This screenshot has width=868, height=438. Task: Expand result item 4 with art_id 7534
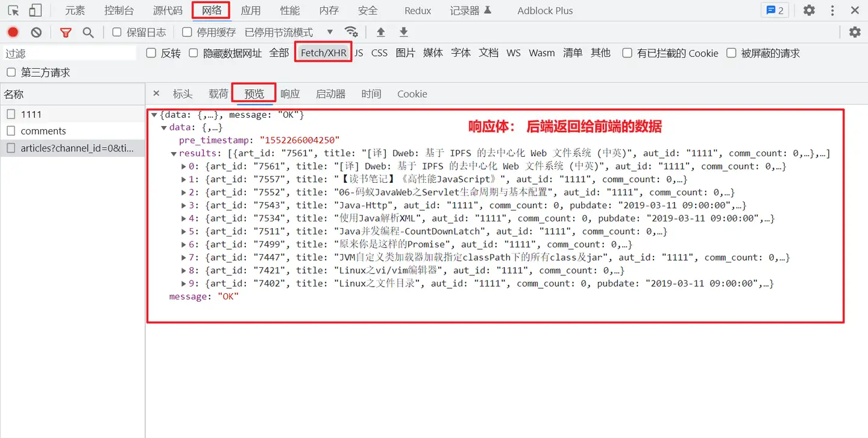pyautogui.click(x=184, y=218)
